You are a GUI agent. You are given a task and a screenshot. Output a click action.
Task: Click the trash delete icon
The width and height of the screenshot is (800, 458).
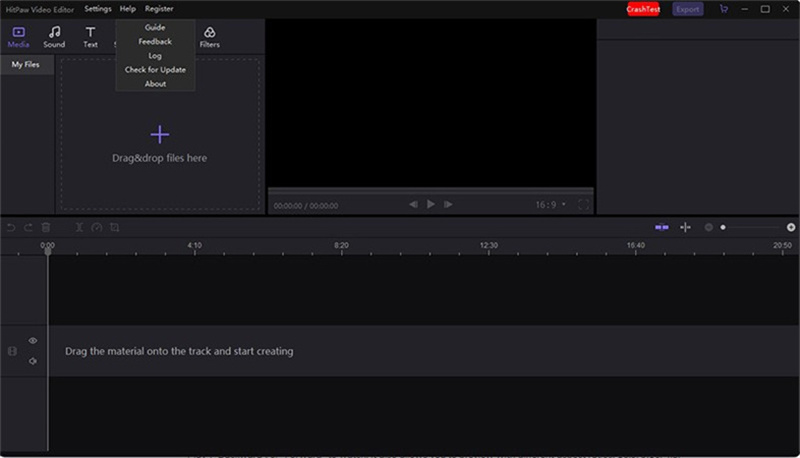(x=46, y=227)
